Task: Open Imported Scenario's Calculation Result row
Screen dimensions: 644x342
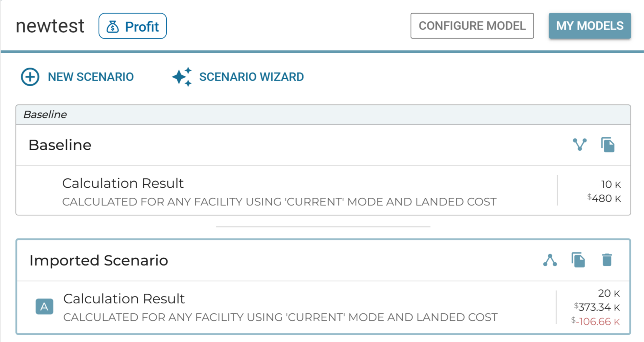Action: [x=124, y=299]
